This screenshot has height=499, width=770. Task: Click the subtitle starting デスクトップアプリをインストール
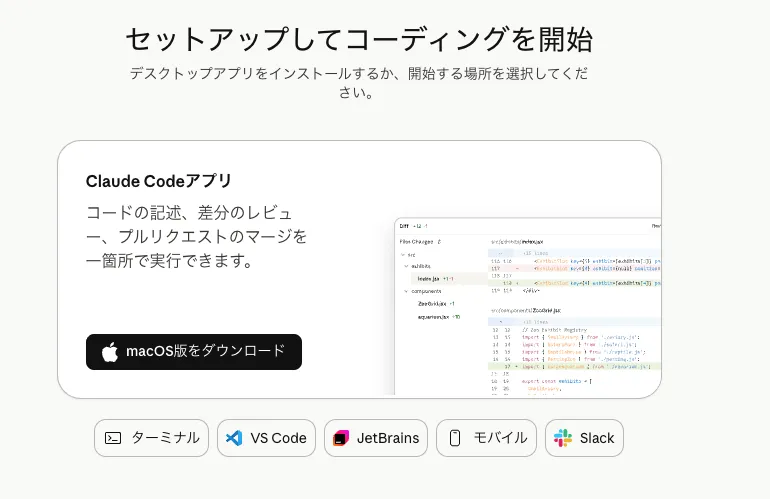click(359, 83)
